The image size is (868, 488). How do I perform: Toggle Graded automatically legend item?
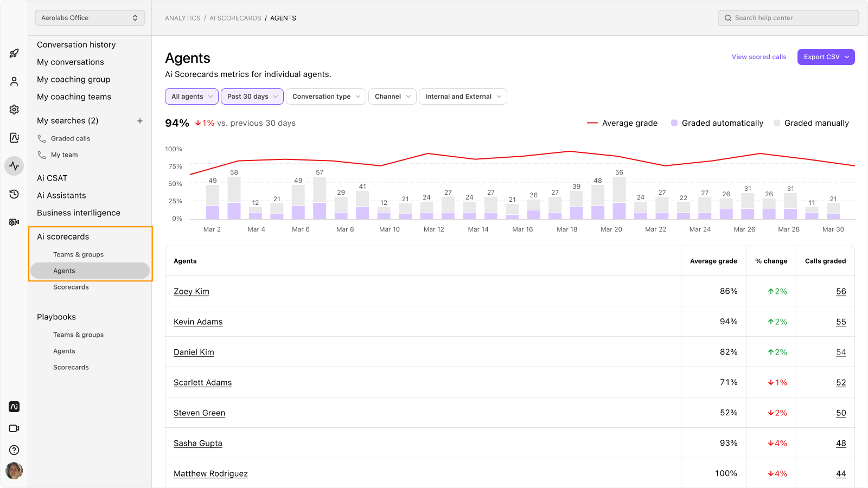point(717,123)
